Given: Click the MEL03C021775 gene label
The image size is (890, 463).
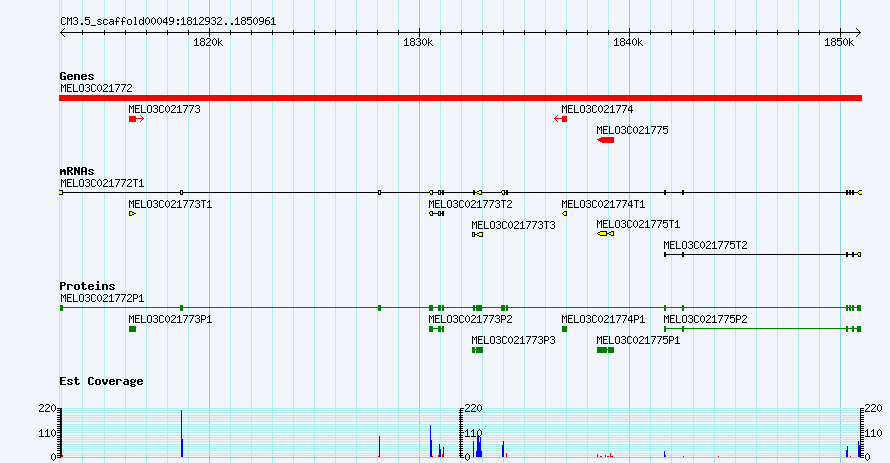Looking at the screenshot, I should point(632,131).
